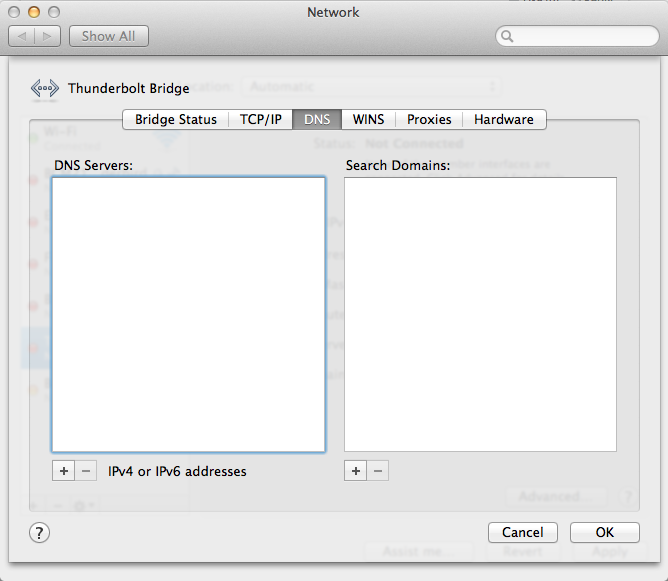Click the magnifier icon in search field
This screenshot has height=581, width=668.
[507, 36]
